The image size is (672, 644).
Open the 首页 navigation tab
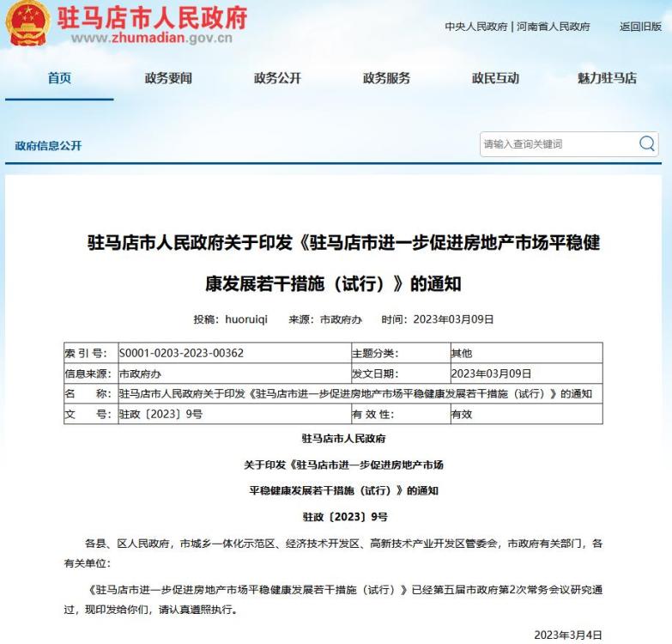pyautogui.click(x=59, y=78)
